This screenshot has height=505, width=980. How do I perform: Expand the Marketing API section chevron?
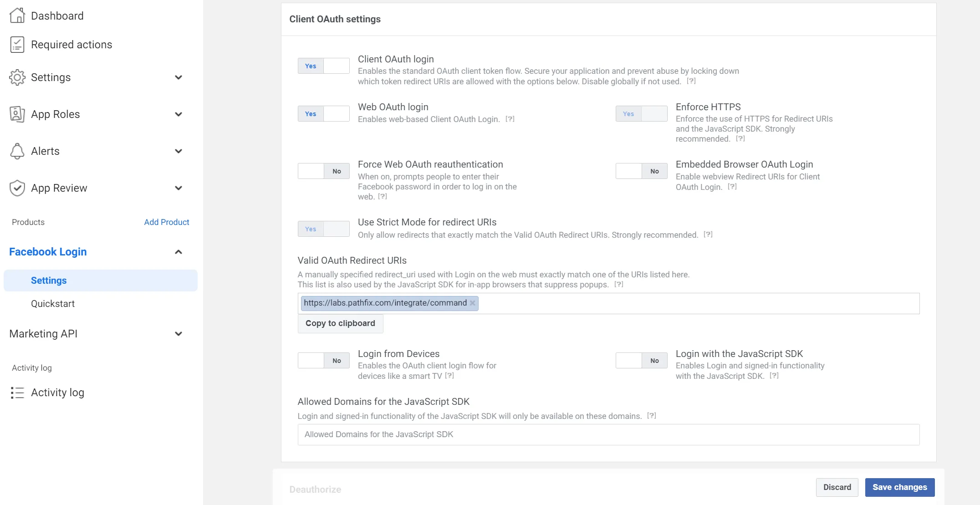pyautogui.click(x=179, y=334)
